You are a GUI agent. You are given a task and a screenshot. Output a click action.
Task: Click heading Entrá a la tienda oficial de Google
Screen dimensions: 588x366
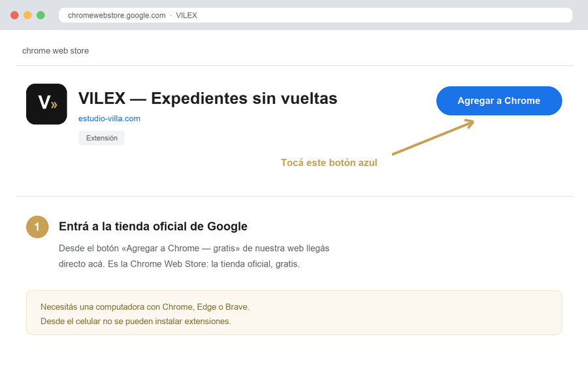point(153,227)
